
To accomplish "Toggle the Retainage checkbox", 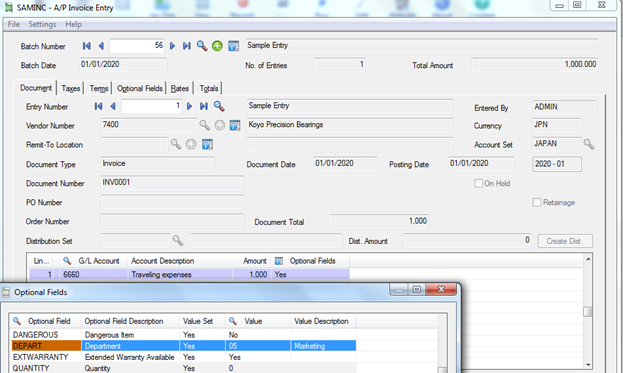I will tap(537, 202).
